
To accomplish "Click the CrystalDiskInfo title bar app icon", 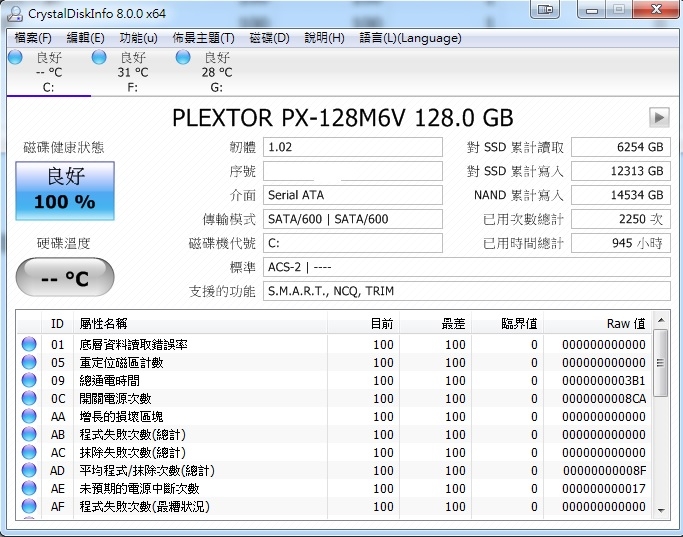I will 15,14.
